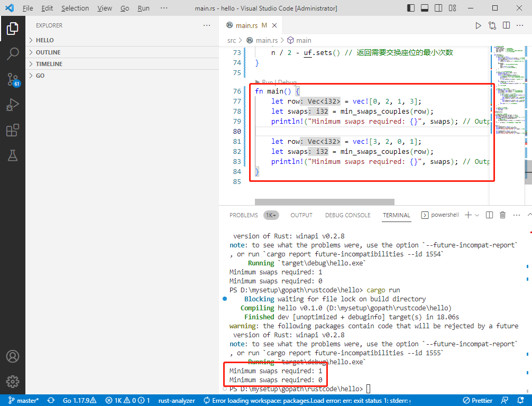The image size is (532, 406).
Task: Open editor More Actions ellipsis
Action: (520, 25)
